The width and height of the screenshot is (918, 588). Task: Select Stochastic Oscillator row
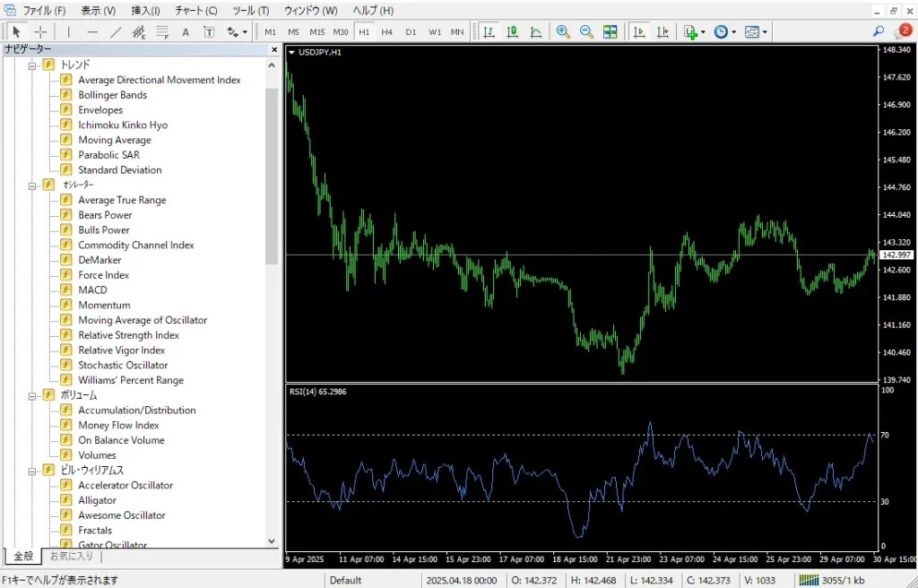coord(123,365)
